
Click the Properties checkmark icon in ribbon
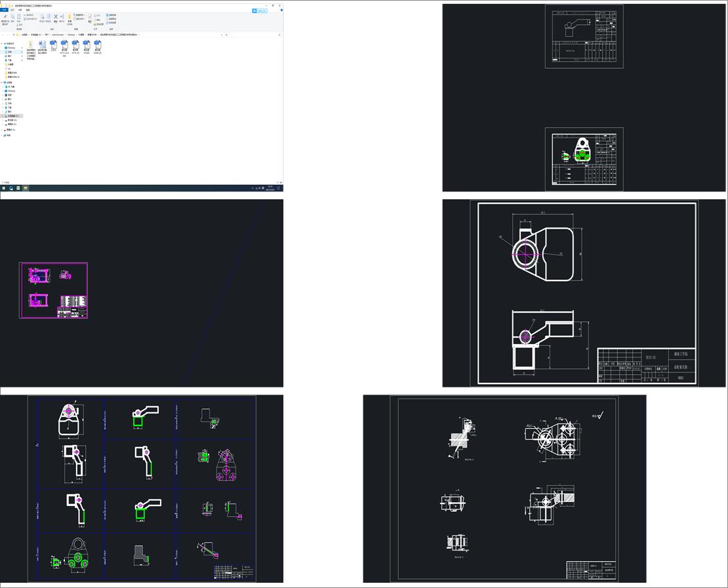click(x=90, y=18)
